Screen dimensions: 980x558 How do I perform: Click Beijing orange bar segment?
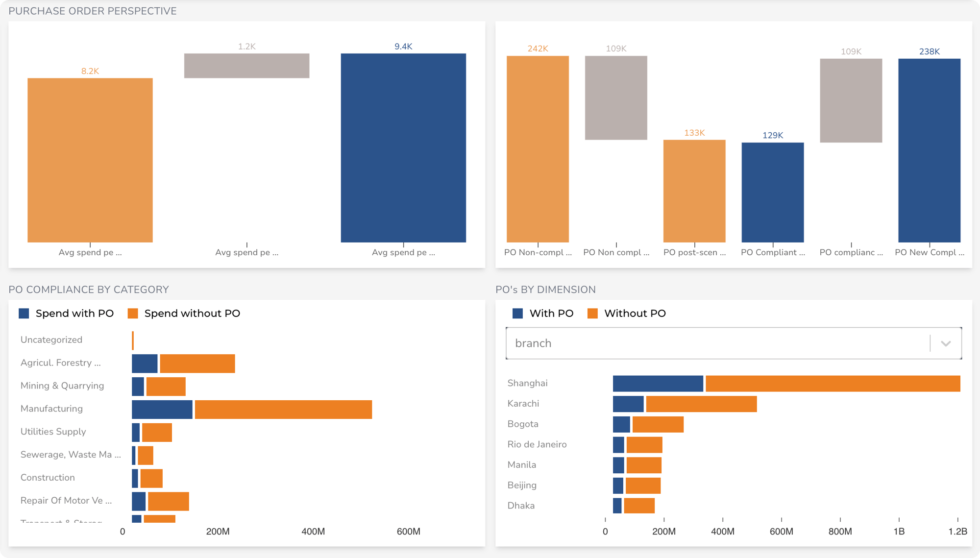pos(643,485)
